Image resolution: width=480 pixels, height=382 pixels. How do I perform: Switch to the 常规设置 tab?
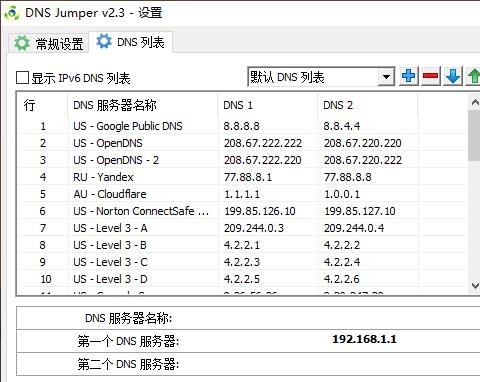48,43
